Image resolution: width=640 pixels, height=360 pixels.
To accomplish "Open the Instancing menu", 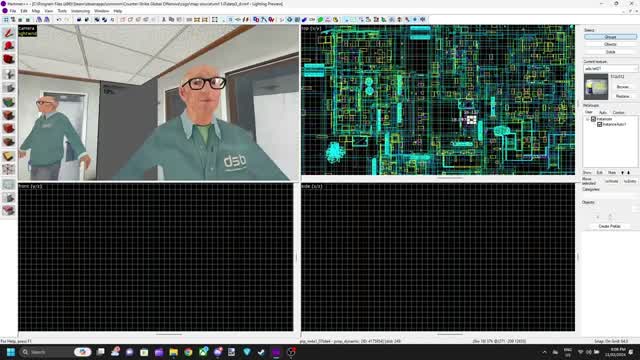I will pos(80,11).
